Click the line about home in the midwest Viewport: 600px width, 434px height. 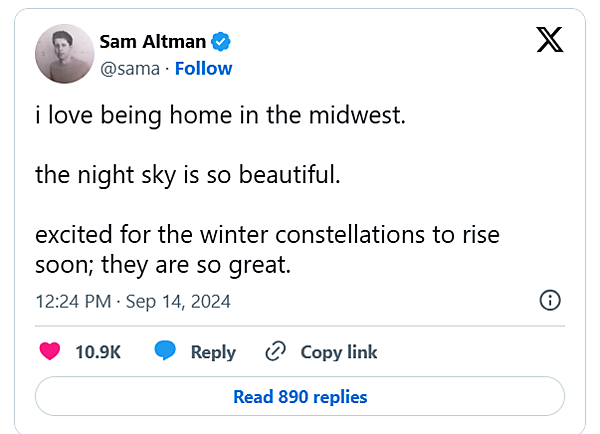point(220,115)
